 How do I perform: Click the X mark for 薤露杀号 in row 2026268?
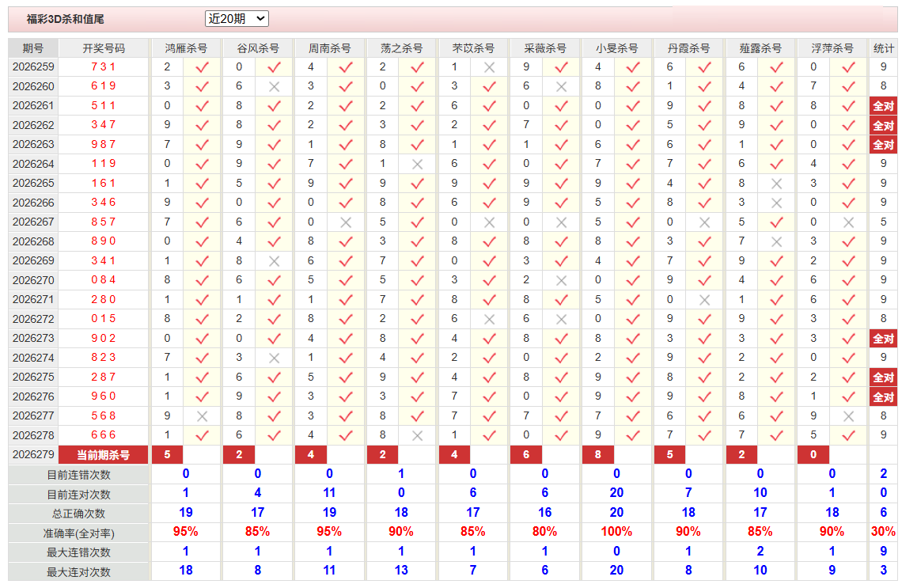point(777,241)
